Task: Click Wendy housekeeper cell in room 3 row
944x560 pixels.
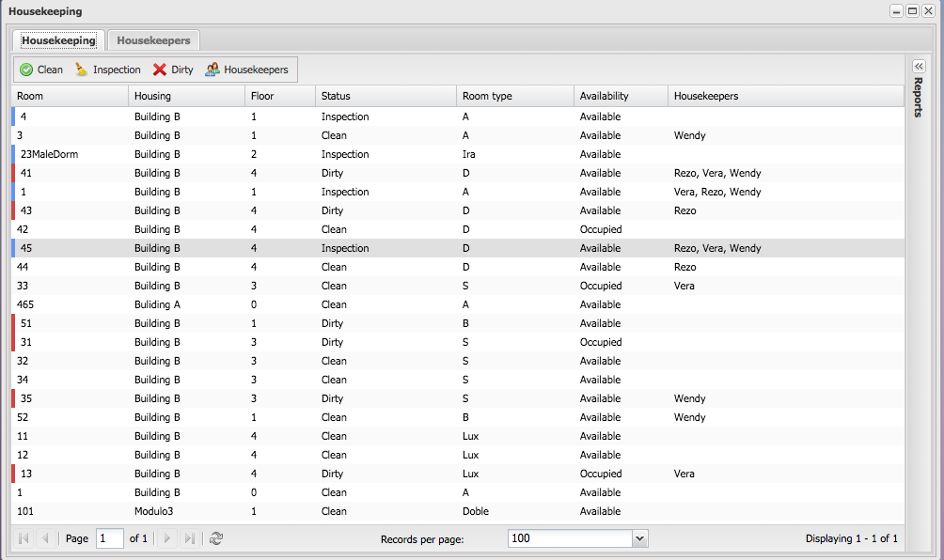Action: pyautogui.click(x=689, y=135)
